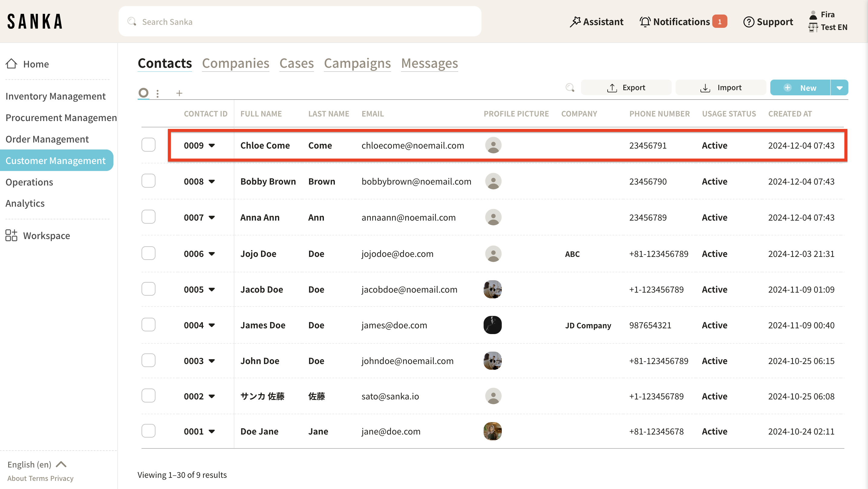Click the Export button
The height and width of the screenshot is (489, 868).
point(626,88)
